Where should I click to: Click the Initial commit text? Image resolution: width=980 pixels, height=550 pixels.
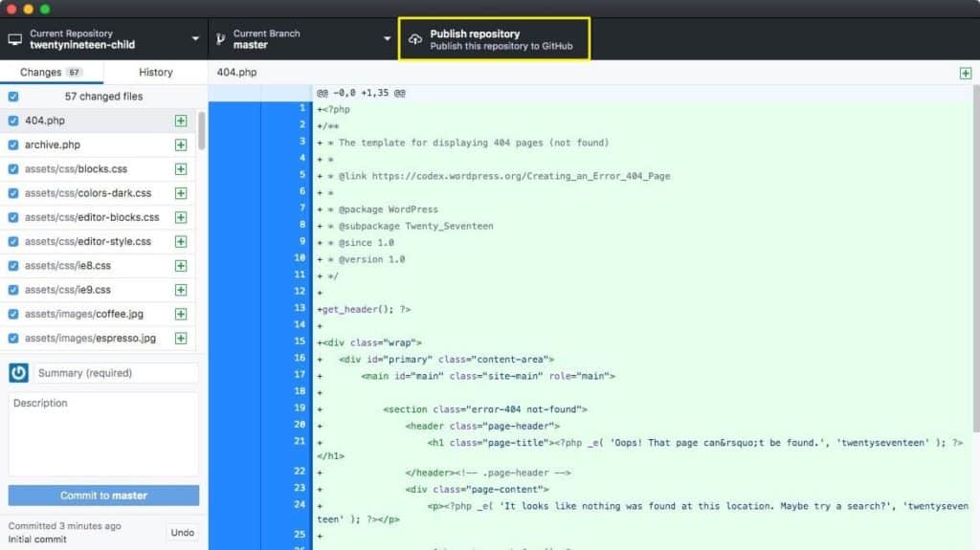pyautogui.click(x=37, y=539)
